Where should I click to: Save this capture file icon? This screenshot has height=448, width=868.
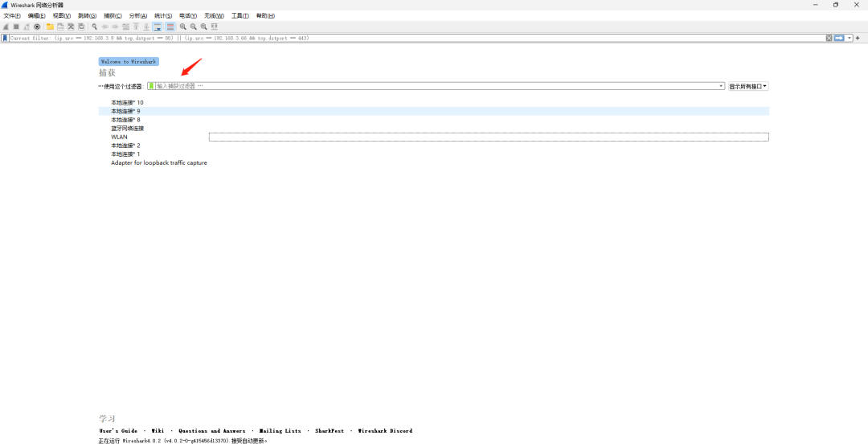pyautogui.click(x=60, y=27)
